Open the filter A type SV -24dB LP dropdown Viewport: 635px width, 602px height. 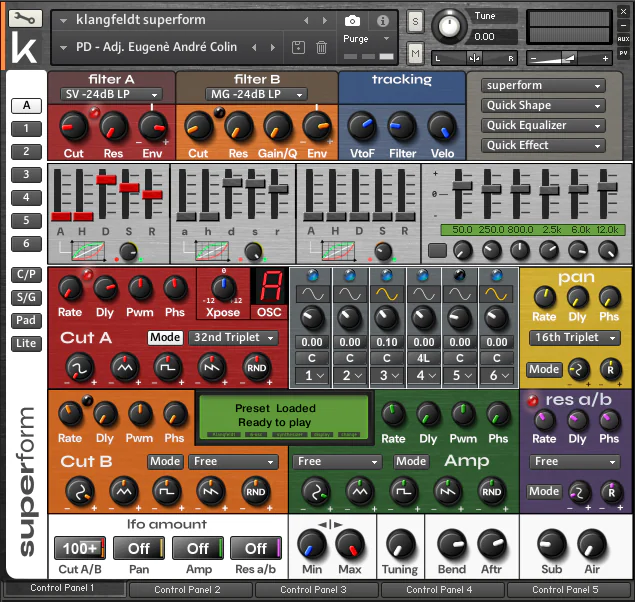pos(111,94)
